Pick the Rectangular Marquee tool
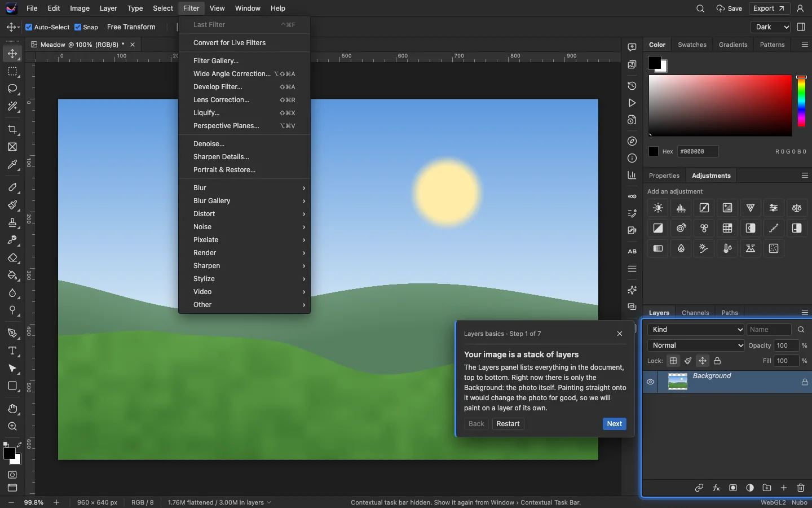Image resolution: width=812 pixels, height=508 pixels. tap(12, 71)
